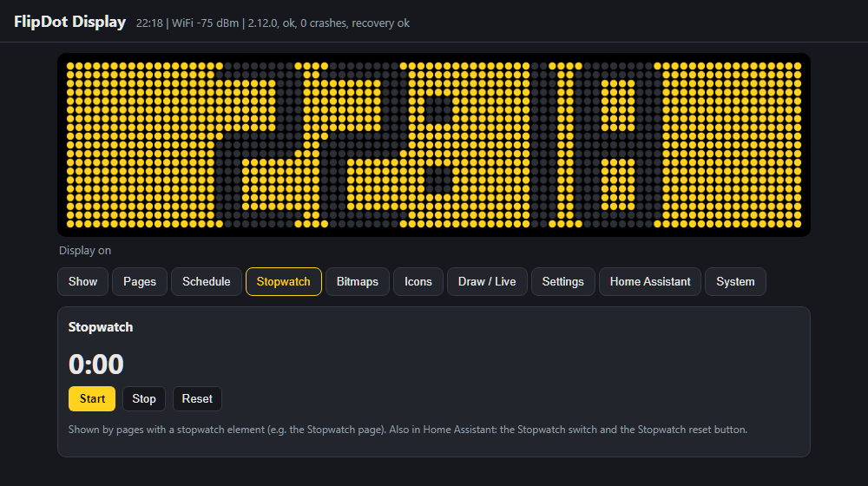The image size is (868, 486).
Task: Click the FlipDot Display page title
Action: pyautogui.click(x=69, y=22)
